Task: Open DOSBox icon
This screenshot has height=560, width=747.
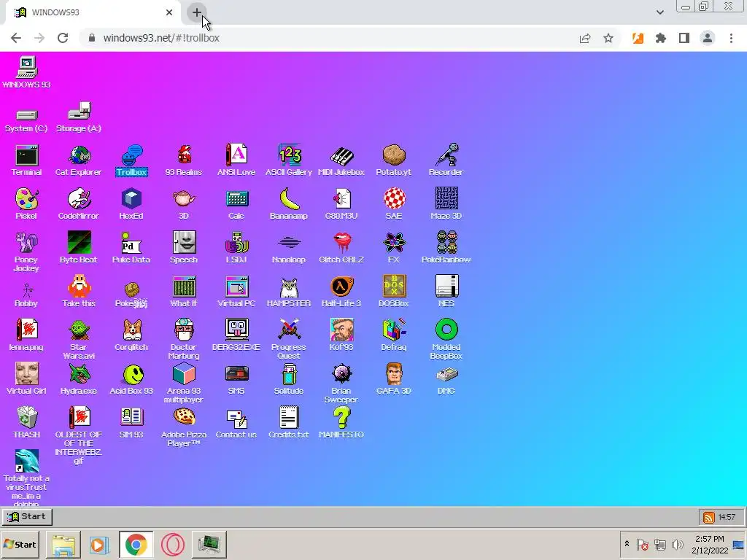Action: pos(393,292)
